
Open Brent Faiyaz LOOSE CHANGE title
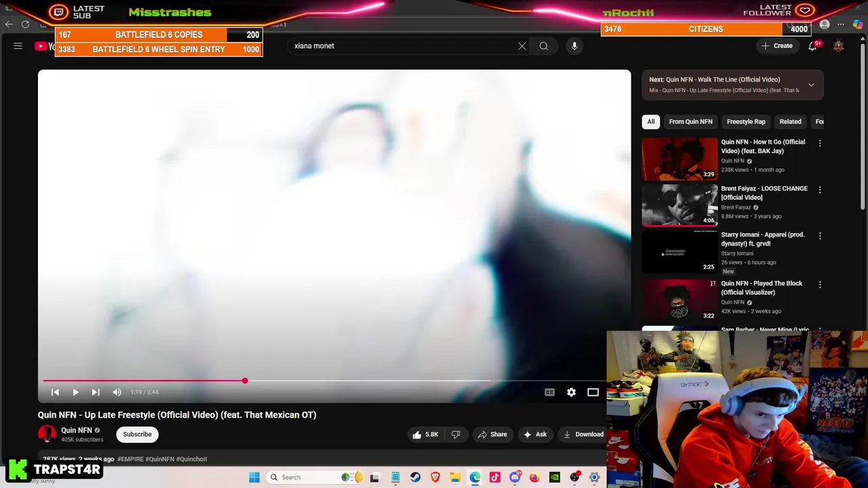(764, 193)
